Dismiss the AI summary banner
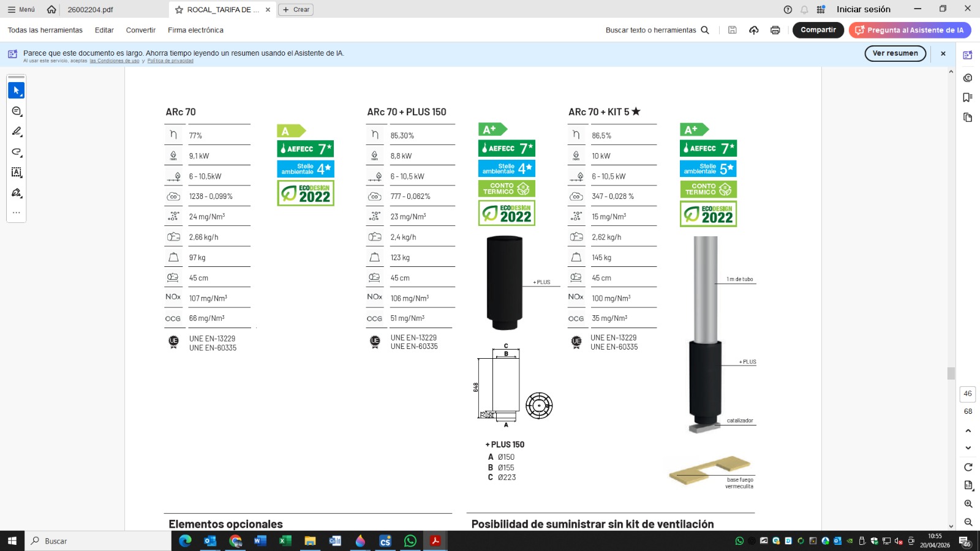This screenshot has height=551, width=980. [x=943, y=54]
